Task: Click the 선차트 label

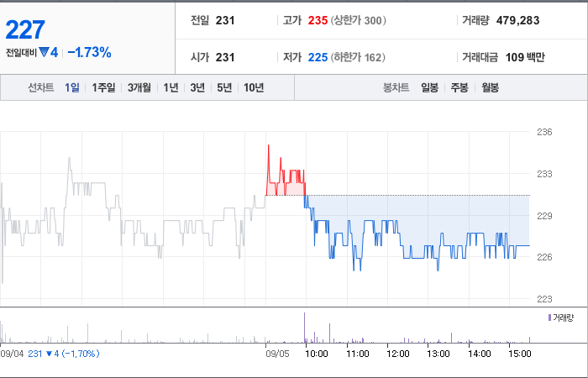Action: [41, 87]
